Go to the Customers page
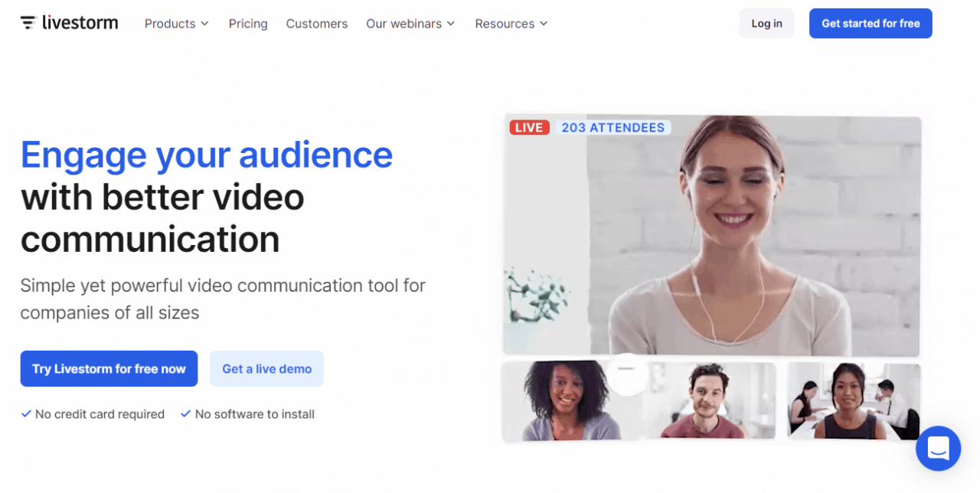 pyautogui.click(x=317, y=24)
